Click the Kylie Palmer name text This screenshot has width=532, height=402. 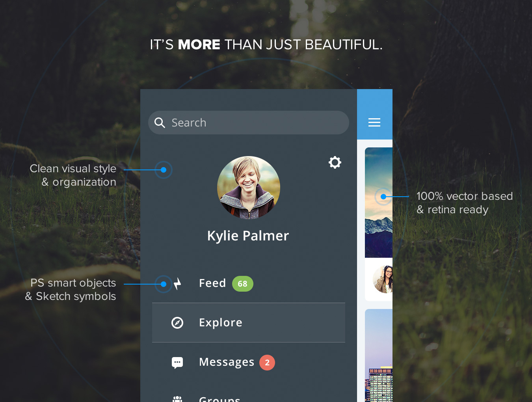(x=248, y=236)
